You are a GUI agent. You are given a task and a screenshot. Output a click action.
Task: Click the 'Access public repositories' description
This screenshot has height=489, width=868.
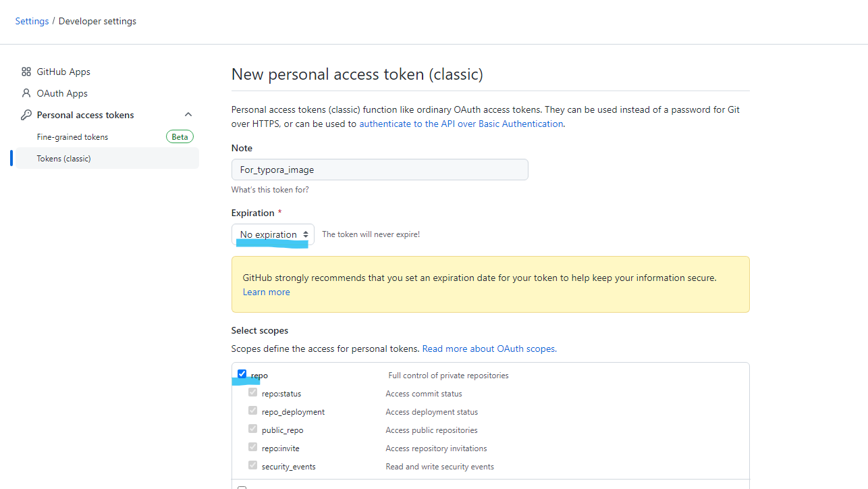tap(431, 430)
